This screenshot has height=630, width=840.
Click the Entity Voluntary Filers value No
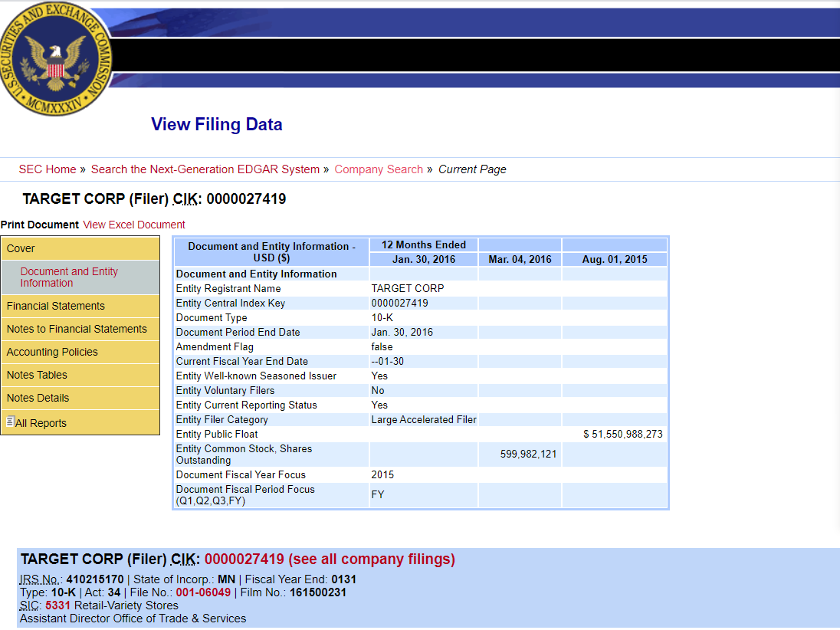[x=378, y=390]
